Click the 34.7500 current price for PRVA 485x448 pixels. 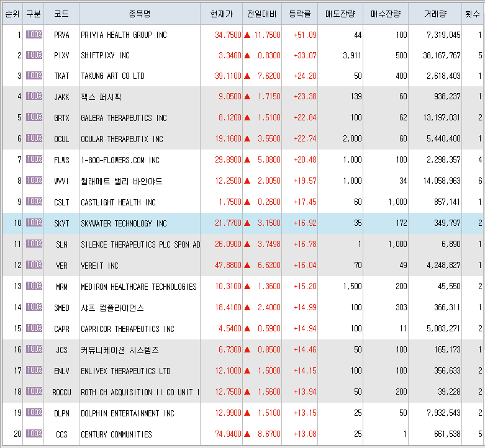(x=228, y=35)
